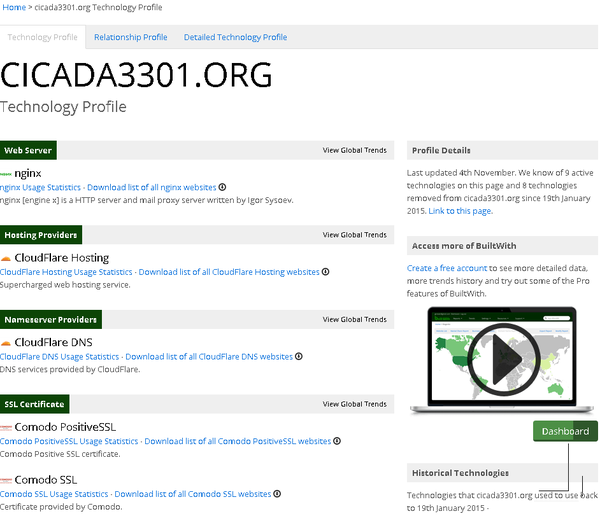Play the BuiltWith demo video
This screenshot has height=516, width=600.
click(x=503, y=359)
